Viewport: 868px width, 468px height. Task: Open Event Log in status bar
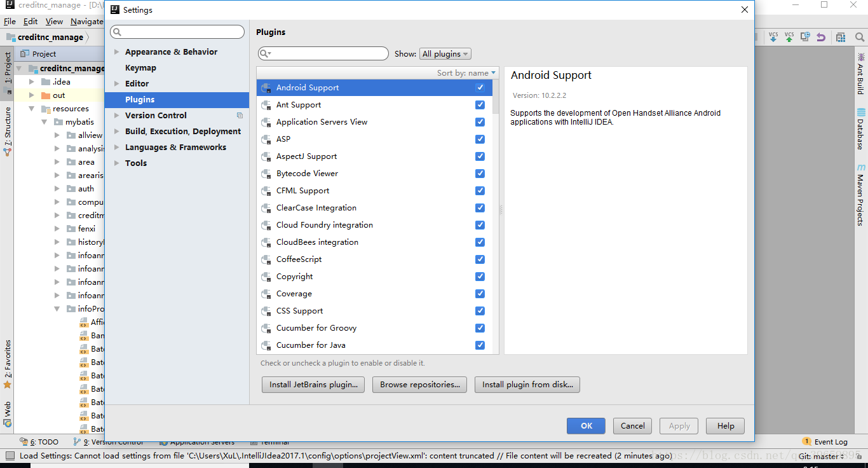coord(825,442)
